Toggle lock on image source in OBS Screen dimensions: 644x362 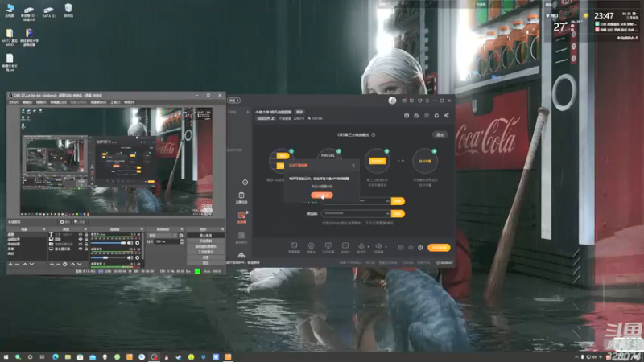click(x=86, y=239)
